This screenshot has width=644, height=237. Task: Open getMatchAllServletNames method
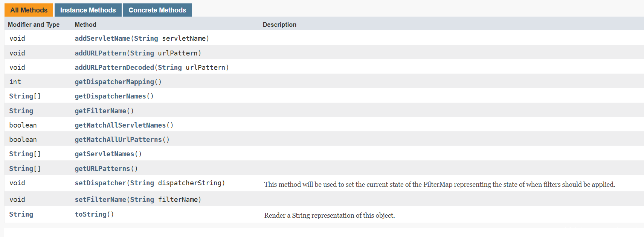(120, 125)
